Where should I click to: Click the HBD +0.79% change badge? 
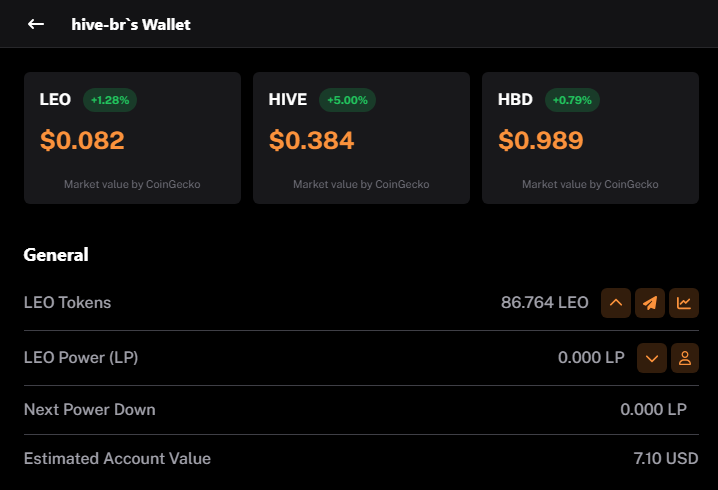coord(572,100)
